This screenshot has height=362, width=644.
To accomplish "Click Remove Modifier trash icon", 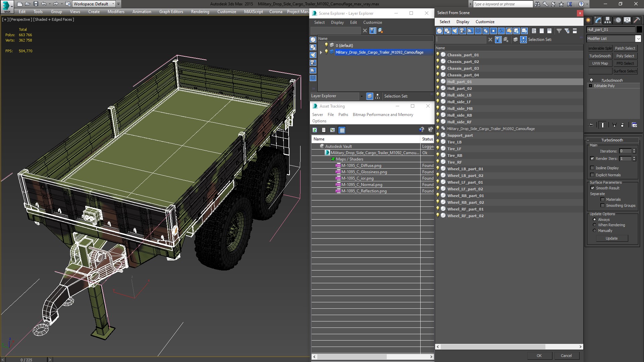I will coord(623,125).
